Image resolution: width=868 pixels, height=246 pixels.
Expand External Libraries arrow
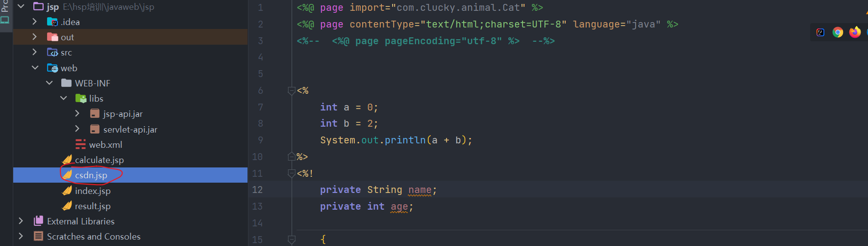coord(21,221)
